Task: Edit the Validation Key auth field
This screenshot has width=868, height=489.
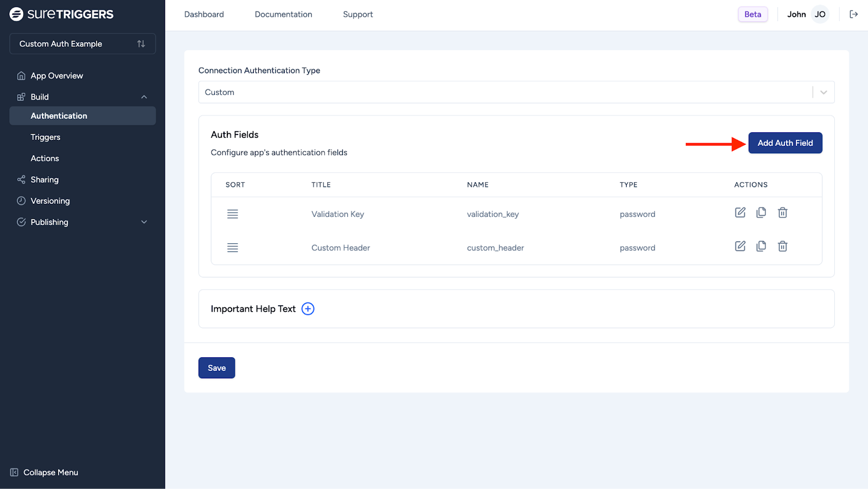Action: pyautogui.click(x=740, y=213)
